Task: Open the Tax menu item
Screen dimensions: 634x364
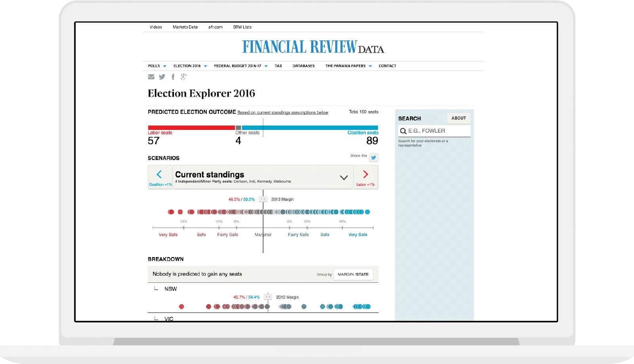Action: (x=279, y=66)
